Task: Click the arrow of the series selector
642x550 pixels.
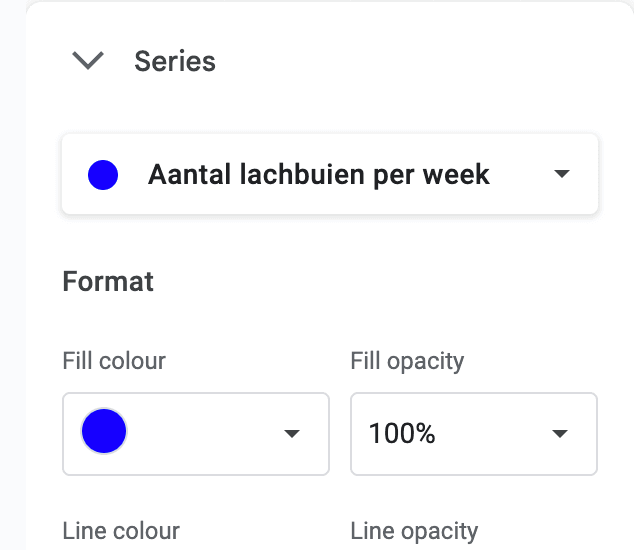Action: (562, 175)
